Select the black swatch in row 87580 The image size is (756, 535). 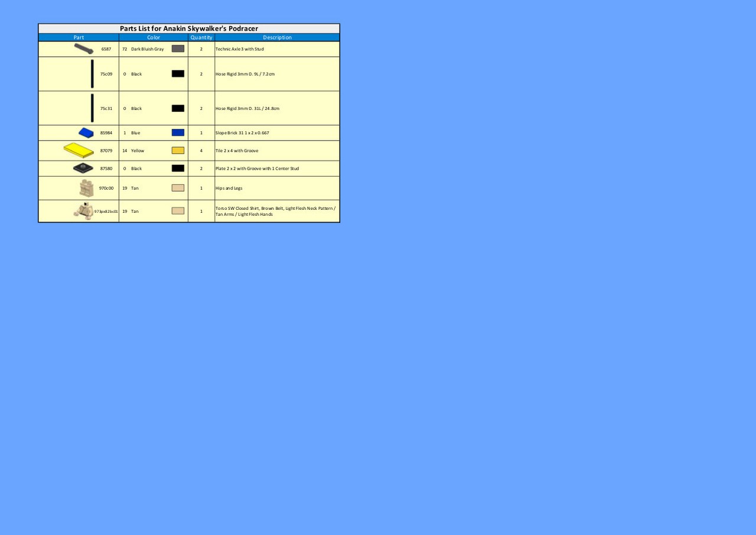coord(178,168)
